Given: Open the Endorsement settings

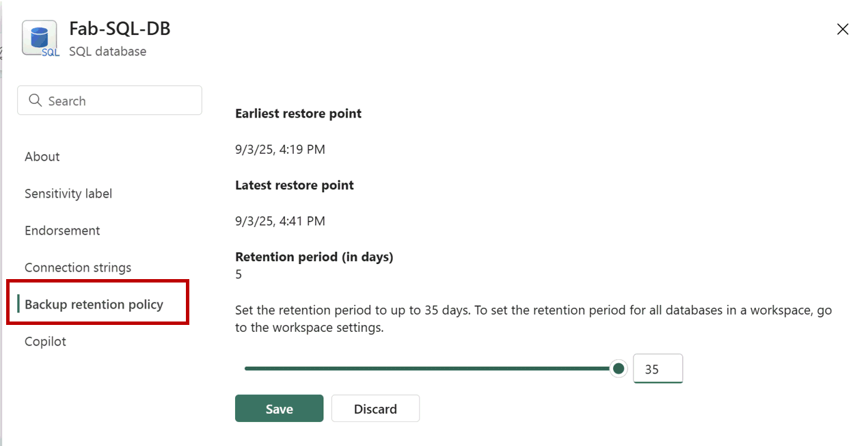Looking at the screenshot, I should tap(62, 231).
